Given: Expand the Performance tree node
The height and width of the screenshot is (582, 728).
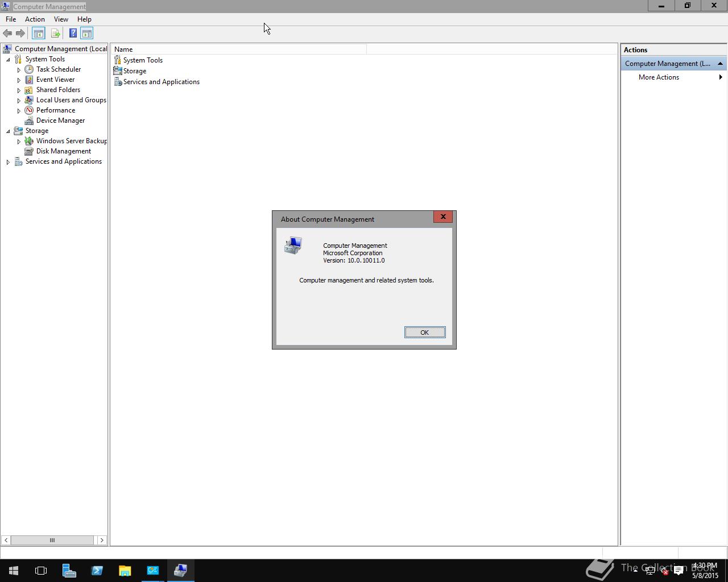Looking at the screenshot, I should [x=19, y=111].
